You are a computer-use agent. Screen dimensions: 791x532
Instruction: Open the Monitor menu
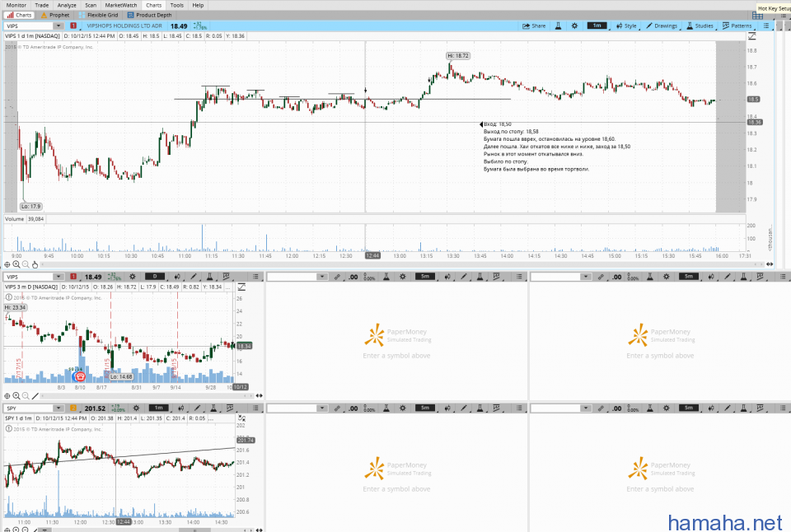(x=16, y=5)
